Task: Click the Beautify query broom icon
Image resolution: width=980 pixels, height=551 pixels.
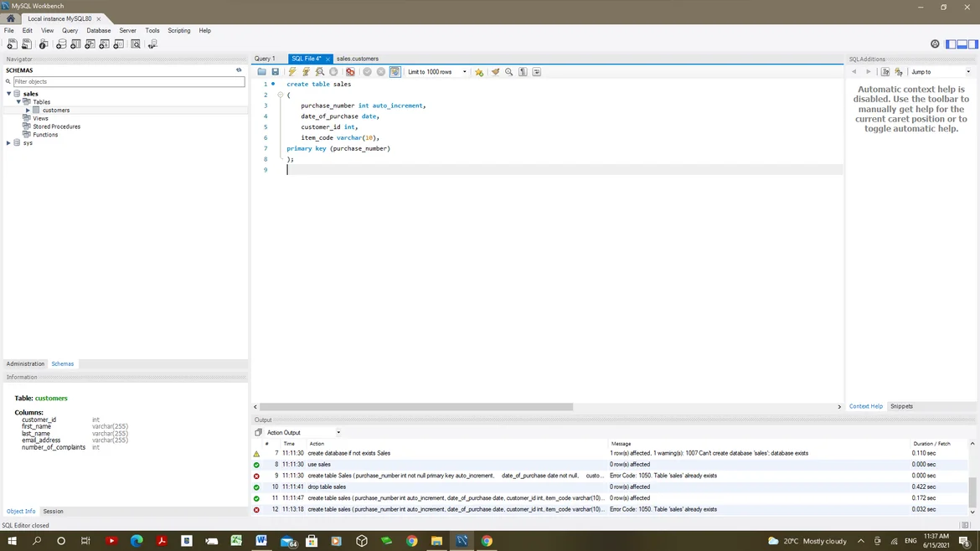Action: 495,72
